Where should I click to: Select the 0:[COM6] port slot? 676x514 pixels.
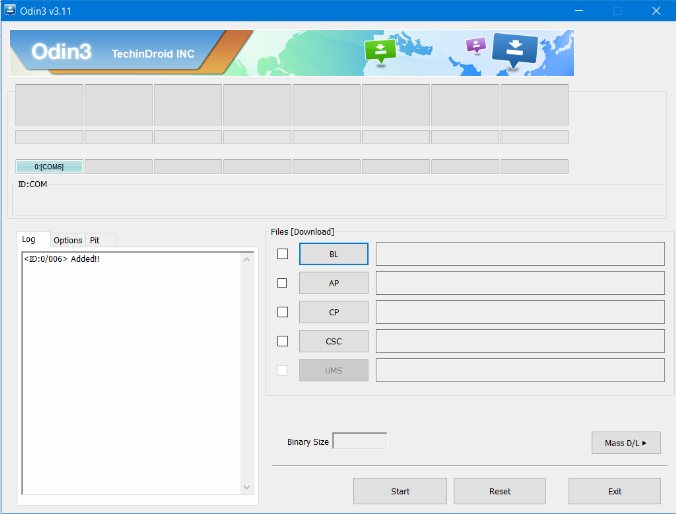coord(49,166)
